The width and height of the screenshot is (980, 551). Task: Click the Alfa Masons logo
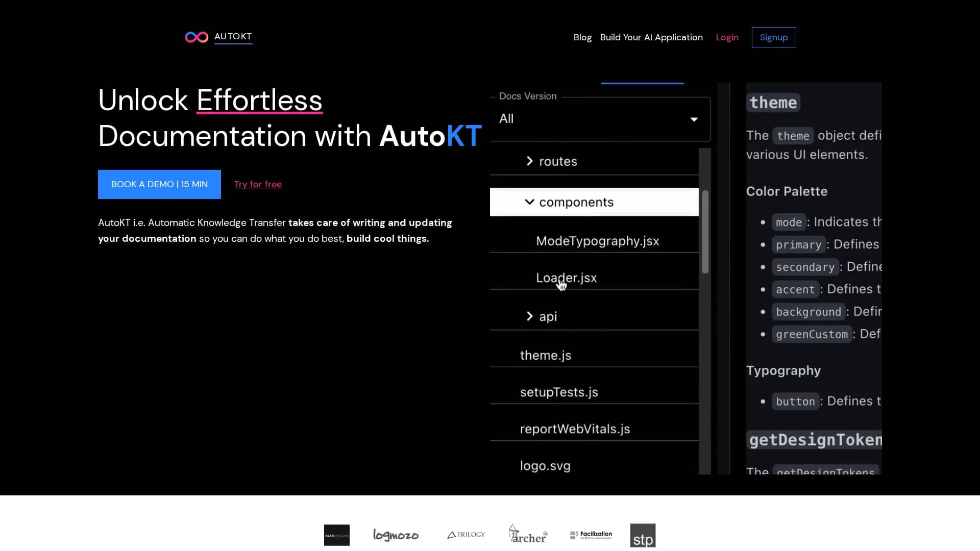point(337,535)
